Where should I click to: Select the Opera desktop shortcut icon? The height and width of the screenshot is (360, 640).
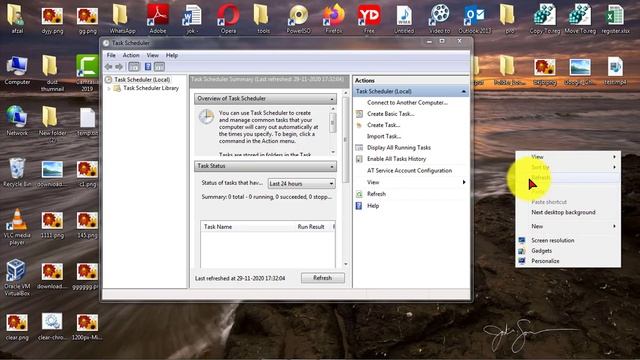tap(228, 16)
